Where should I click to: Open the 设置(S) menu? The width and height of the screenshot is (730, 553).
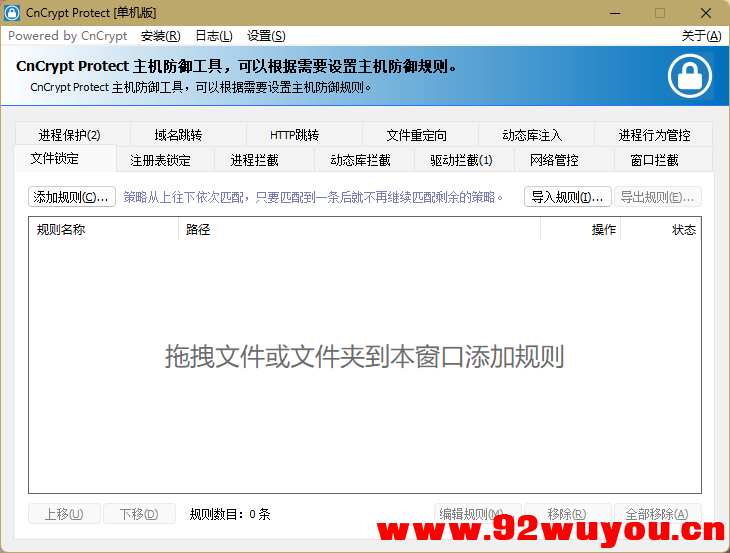[x=265, y=36]
